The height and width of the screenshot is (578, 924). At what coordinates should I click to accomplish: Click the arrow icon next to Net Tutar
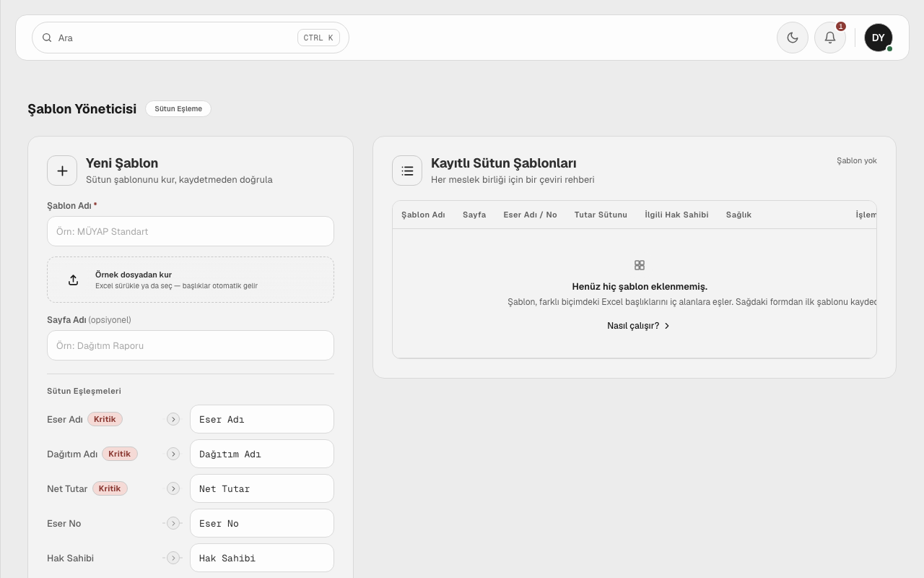(173, 488)
